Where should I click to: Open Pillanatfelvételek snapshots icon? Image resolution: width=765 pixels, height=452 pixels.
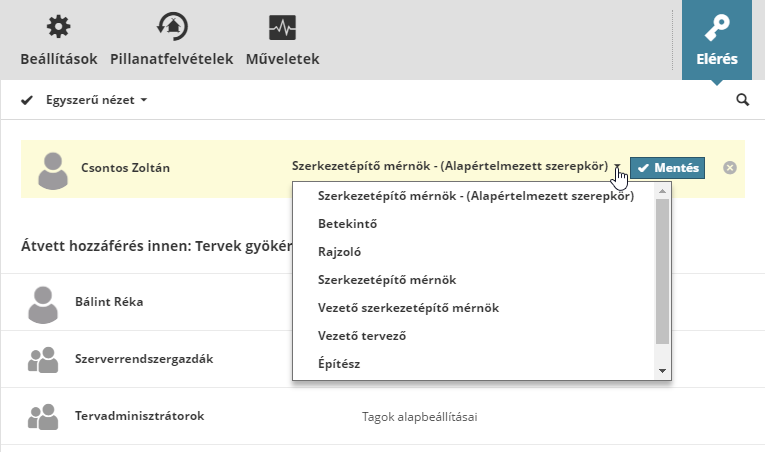pos(172,28)
